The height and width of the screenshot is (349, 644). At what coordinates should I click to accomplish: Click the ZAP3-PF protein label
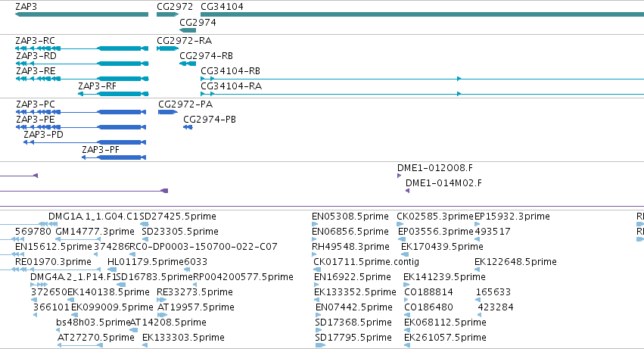click(x=101, y=150)
